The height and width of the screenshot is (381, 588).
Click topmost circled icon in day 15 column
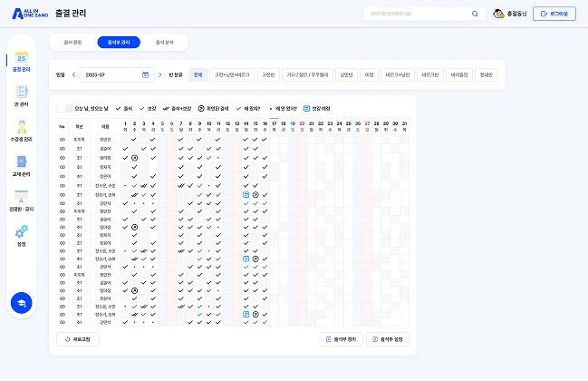coord(255,195)
